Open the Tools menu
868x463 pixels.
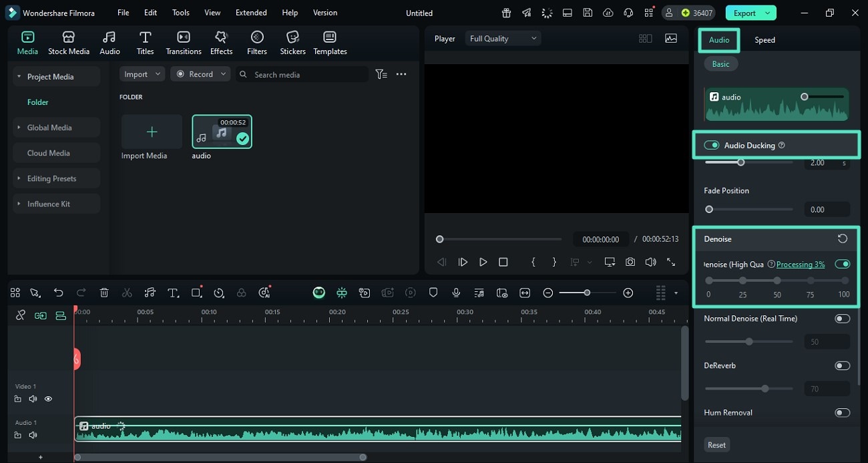point(180,13)
